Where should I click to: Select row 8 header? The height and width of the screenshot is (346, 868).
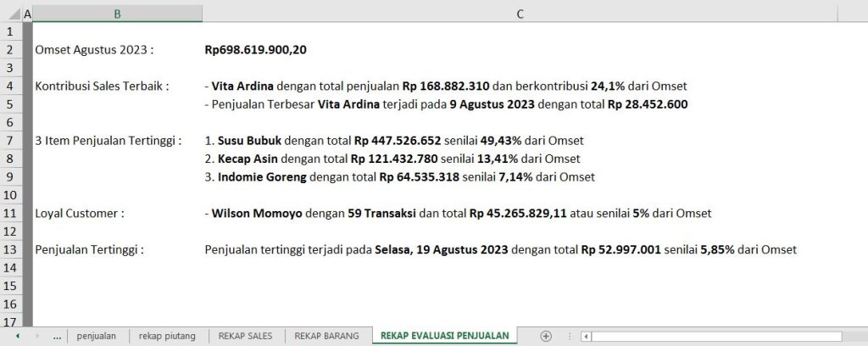pyautogui.click(x=11, y=159)
